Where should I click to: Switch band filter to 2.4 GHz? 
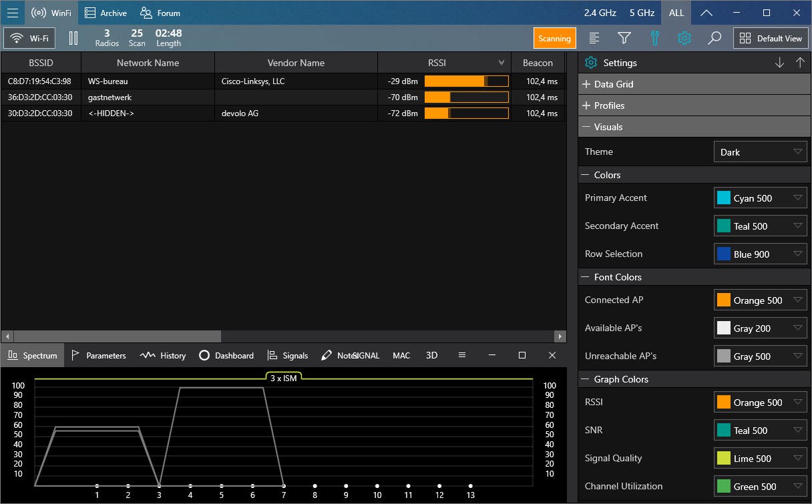click(x=600, y=13)
